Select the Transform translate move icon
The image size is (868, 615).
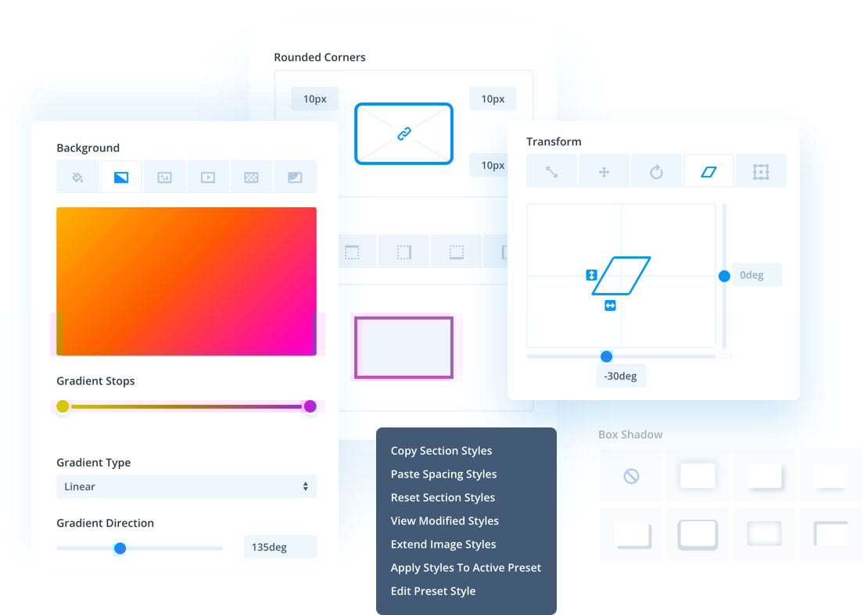(604, 172)
